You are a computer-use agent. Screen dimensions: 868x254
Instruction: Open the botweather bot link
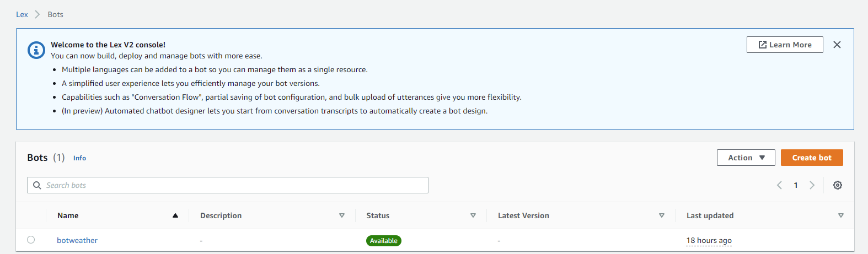pyautogui.click(x=77, y=240)
